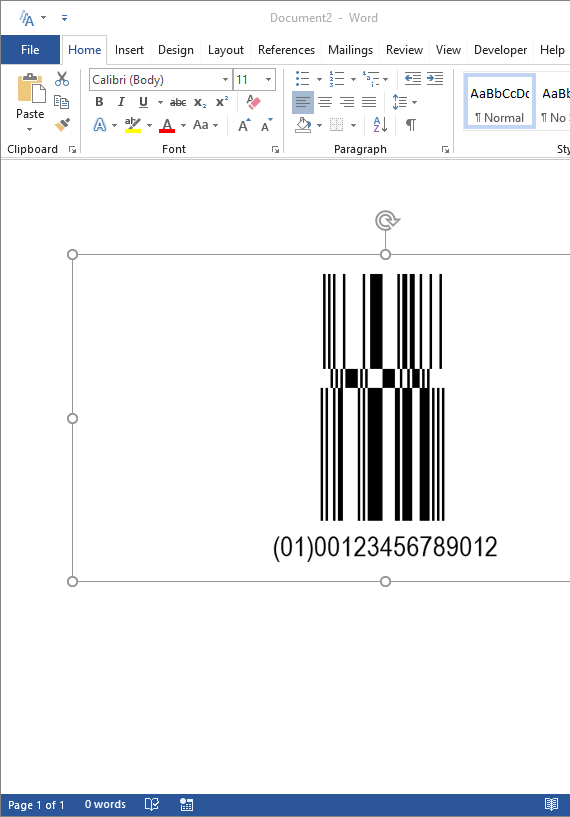Click the 0 words count
The height and width of the screenshot is (817, 570).
tap(105, 804)
